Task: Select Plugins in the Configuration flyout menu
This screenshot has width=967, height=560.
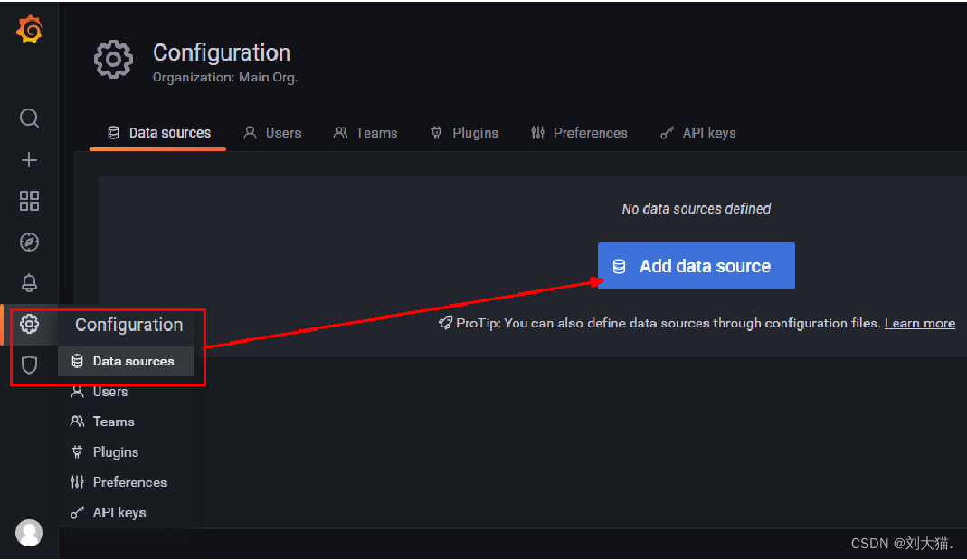Action: click(x=115, y=451)
